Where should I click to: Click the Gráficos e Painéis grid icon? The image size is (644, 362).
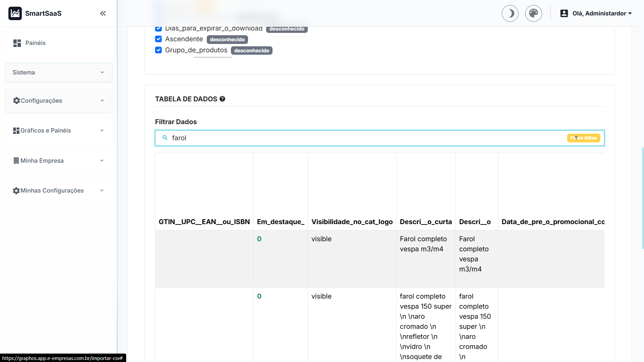point(16,131)
